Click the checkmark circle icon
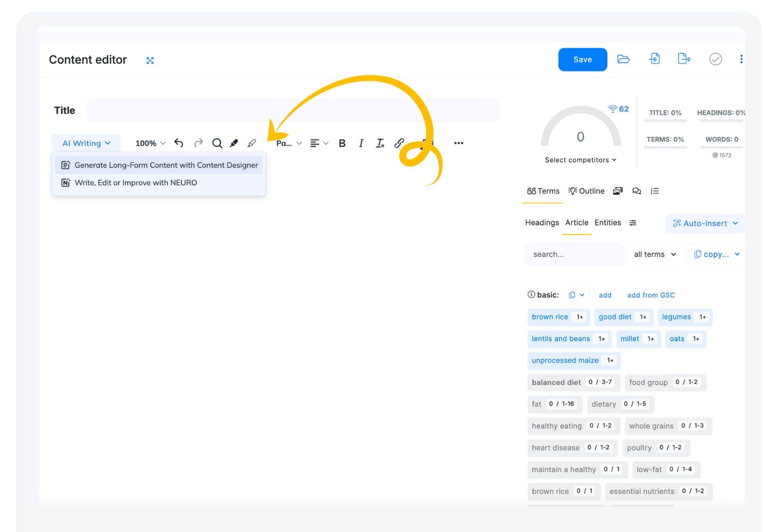 coord(715,59)
